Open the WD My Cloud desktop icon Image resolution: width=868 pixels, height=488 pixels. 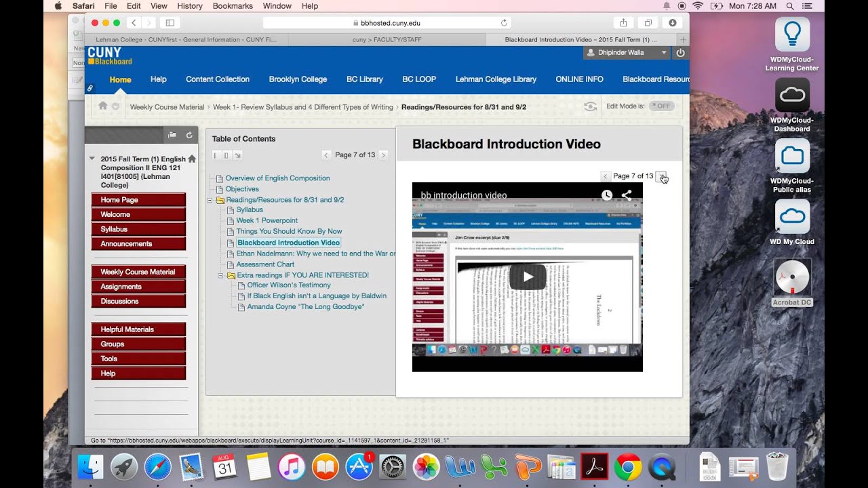click(792, 222)
